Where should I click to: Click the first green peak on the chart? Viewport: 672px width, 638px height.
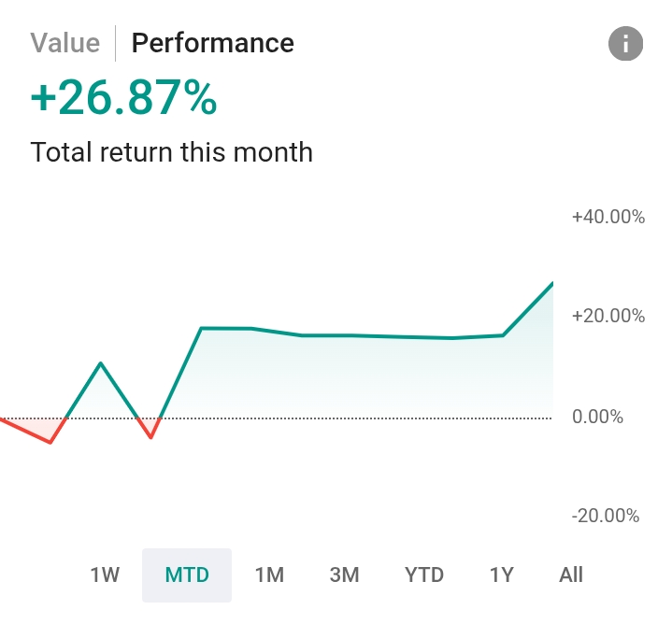100,363
